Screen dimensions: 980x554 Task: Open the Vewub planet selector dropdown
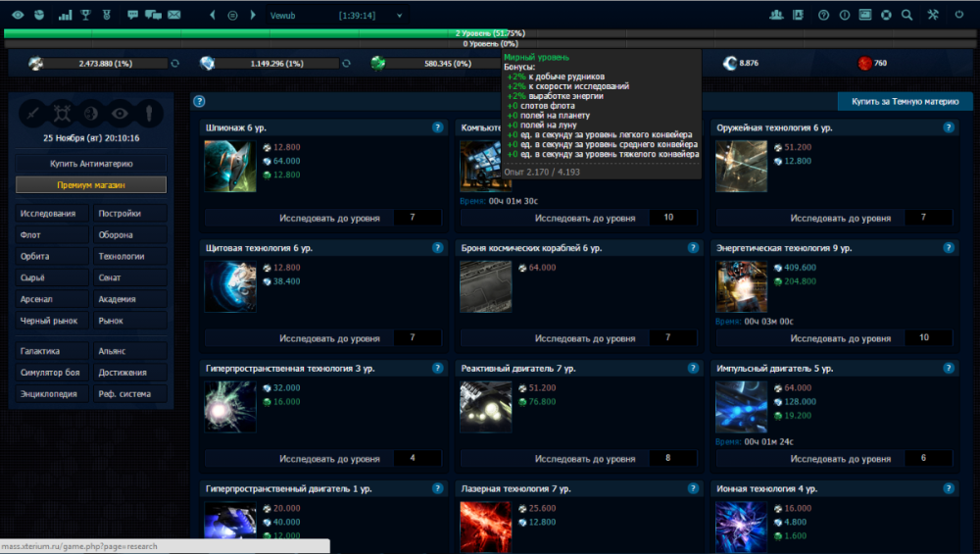coord(337,16)
